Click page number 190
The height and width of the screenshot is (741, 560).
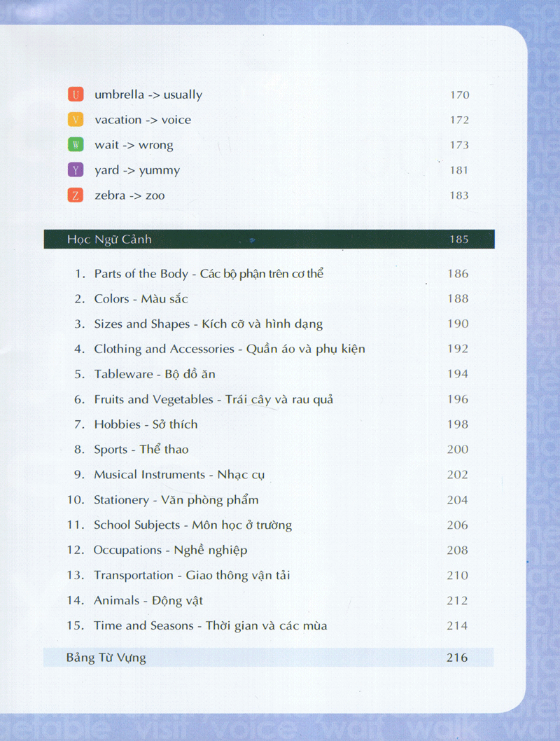(x=458, y=324)
